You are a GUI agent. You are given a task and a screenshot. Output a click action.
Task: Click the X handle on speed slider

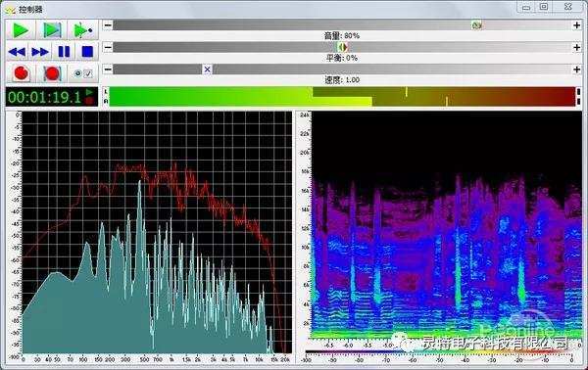tap(207, 69)
